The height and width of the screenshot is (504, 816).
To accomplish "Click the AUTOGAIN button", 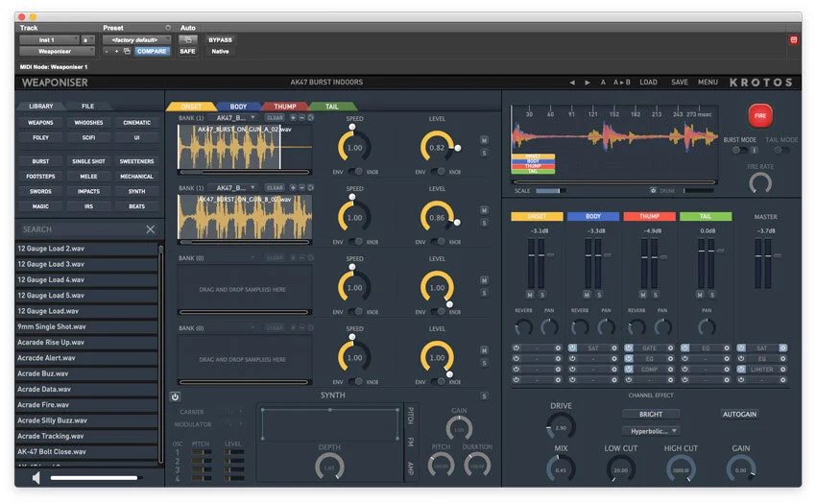I will (739, 414).
